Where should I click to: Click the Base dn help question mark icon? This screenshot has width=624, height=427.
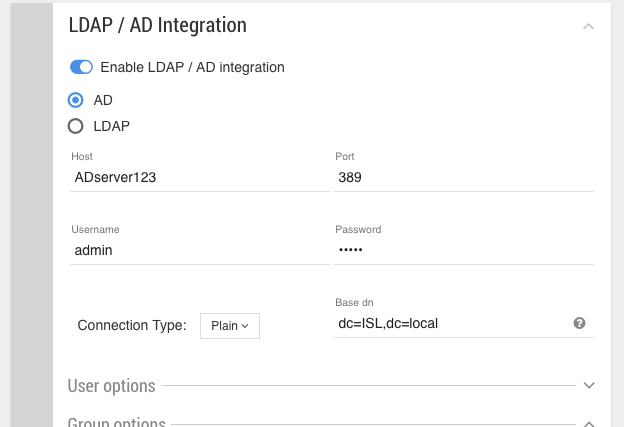coord(579,323)
